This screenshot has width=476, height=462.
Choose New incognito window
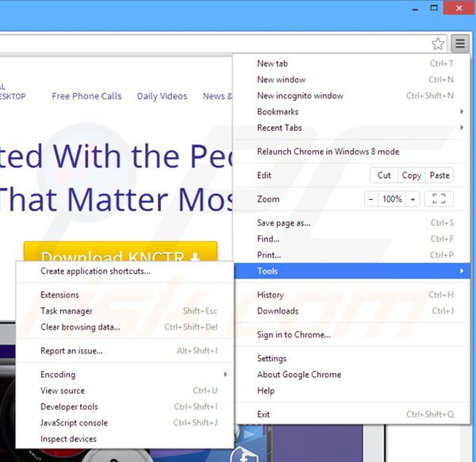click(x=299, y=96)
